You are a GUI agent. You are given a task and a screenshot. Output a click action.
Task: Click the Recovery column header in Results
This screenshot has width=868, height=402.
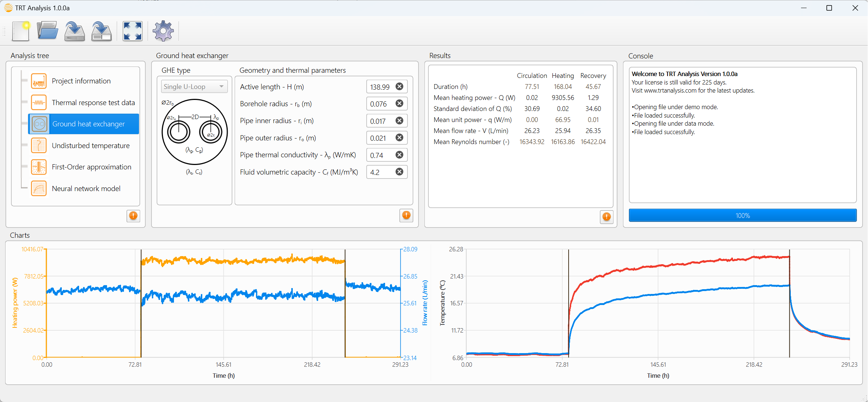coord(593,75)
